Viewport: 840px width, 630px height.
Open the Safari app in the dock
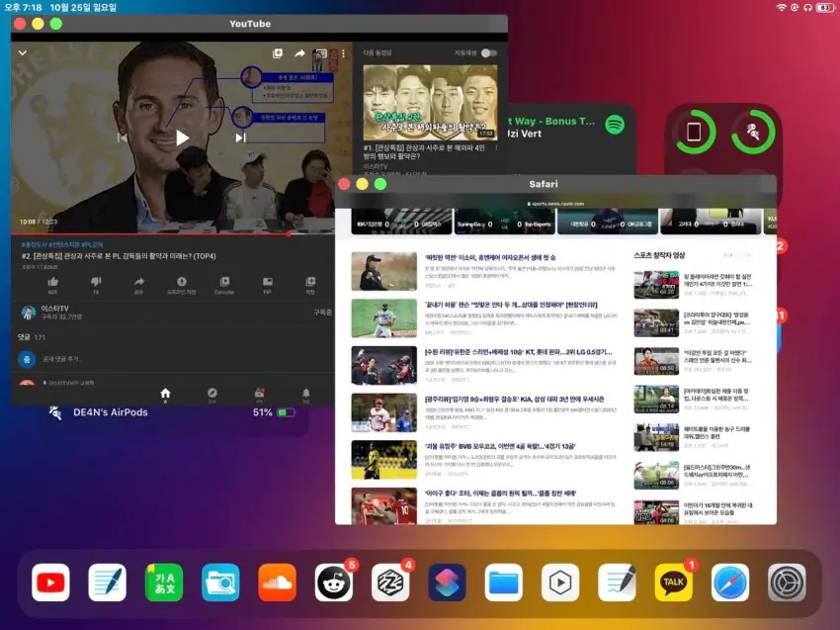[x=729, y=583]
